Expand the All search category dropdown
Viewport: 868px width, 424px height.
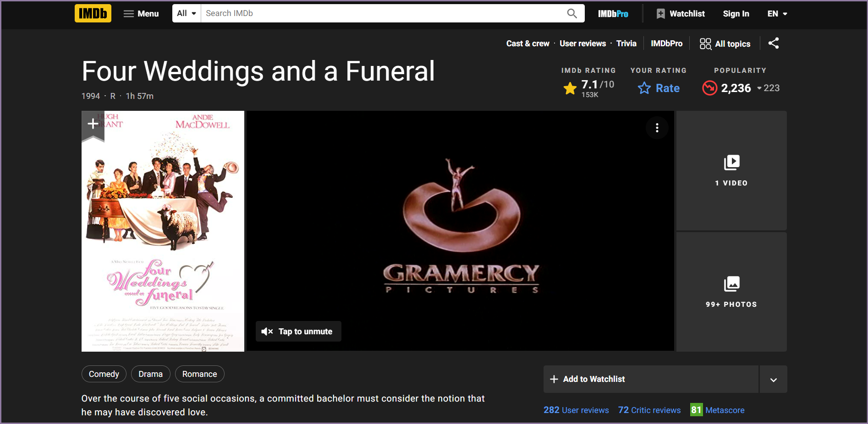pos(187,13)
